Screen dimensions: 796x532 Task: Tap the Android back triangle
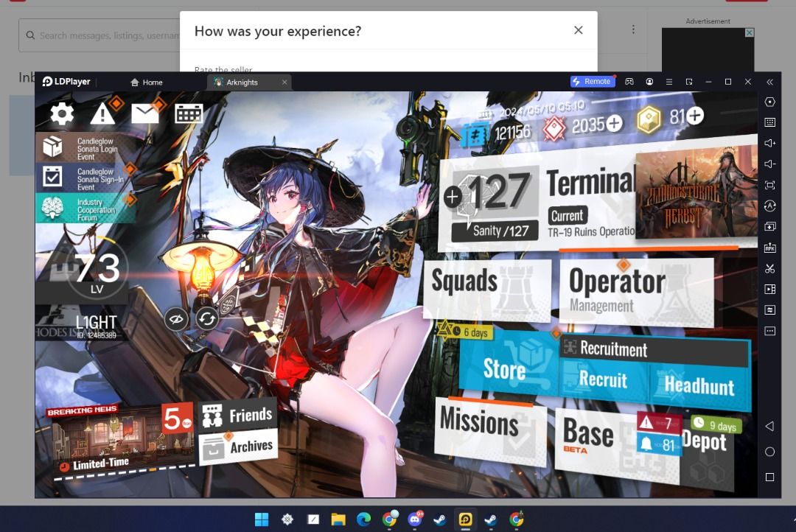769,427
